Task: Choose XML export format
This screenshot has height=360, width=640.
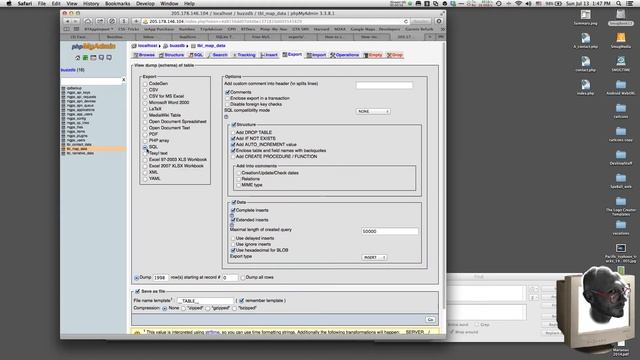Action: [145, 172]
